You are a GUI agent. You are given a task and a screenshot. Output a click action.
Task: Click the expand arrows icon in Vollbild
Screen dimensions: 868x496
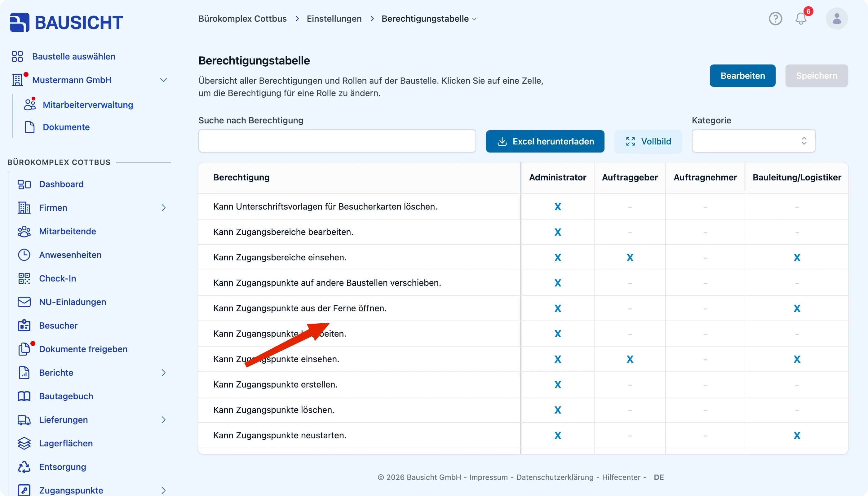pyautogui.click(x=631, y=141)
